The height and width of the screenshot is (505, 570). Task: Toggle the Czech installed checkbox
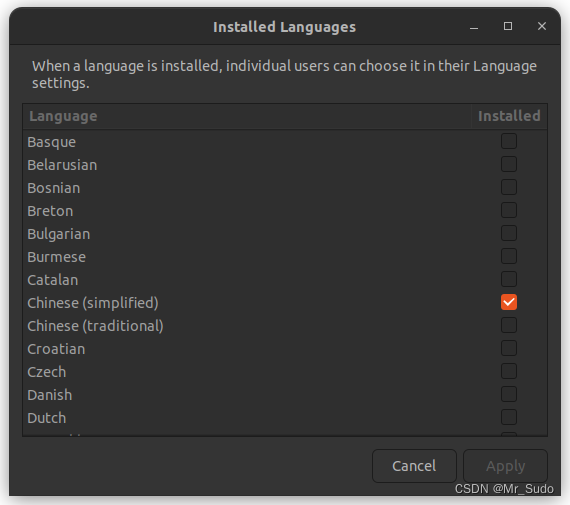pos(509,371)
